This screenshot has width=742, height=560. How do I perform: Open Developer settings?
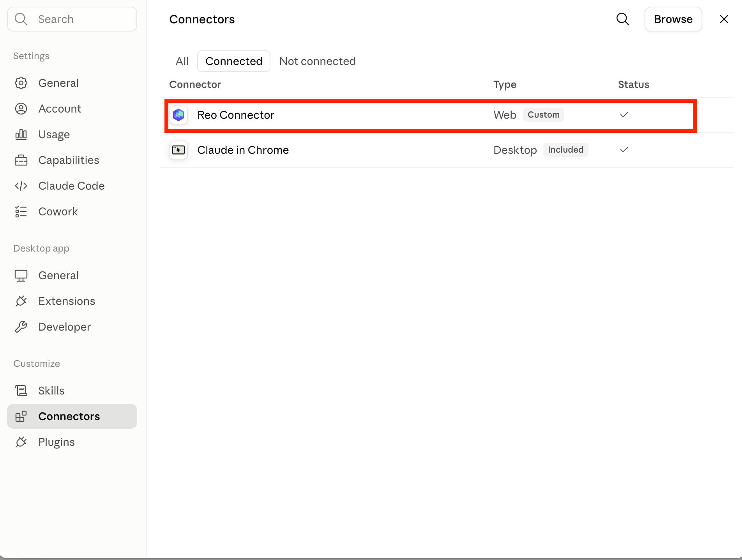(x=72, y=327)
